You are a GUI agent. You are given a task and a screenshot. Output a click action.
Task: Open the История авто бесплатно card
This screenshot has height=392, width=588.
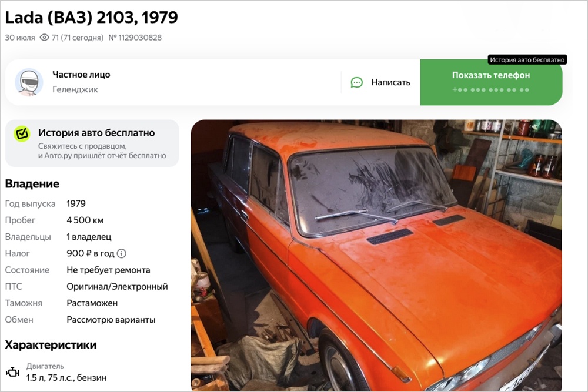(x=92, y=143)
